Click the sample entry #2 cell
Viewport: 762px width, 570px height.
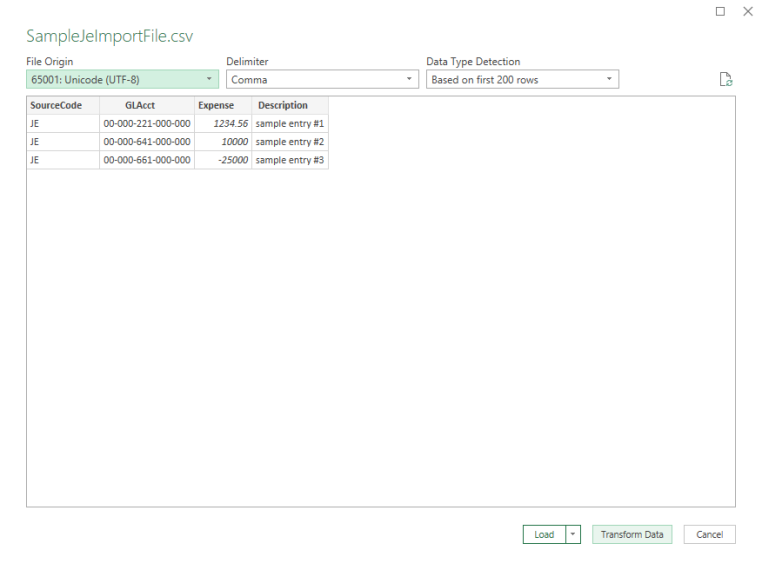click(x=290, y=142)
